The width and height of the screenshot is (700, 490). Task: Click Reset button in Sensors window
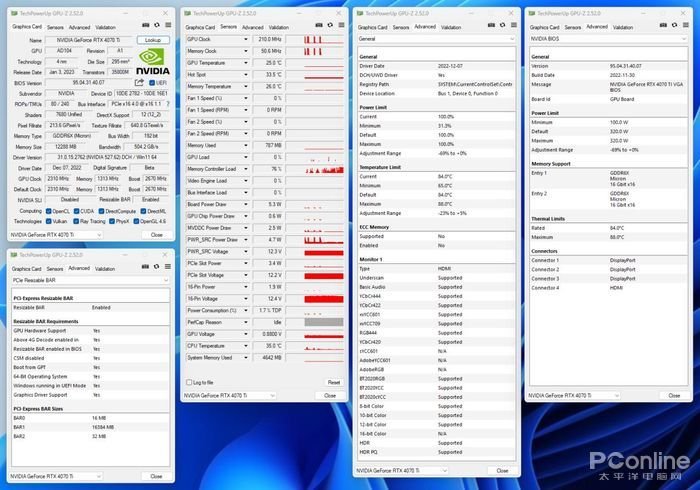point(333,382)
